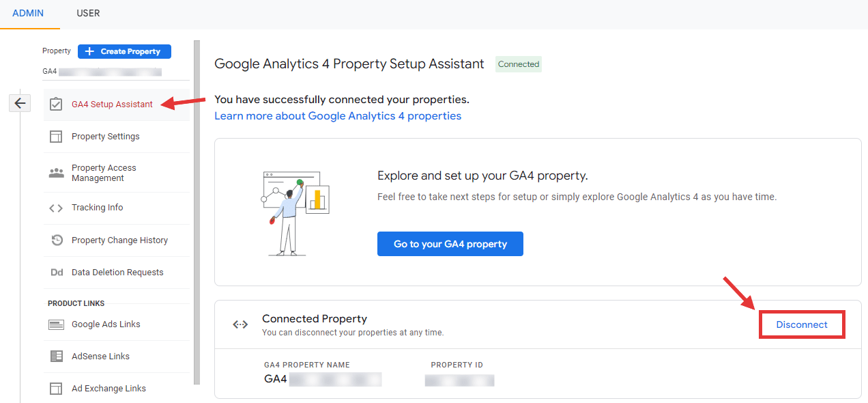Click the Create Property button
The width and height of the screenshot is (868, 403).
[124, 51]
